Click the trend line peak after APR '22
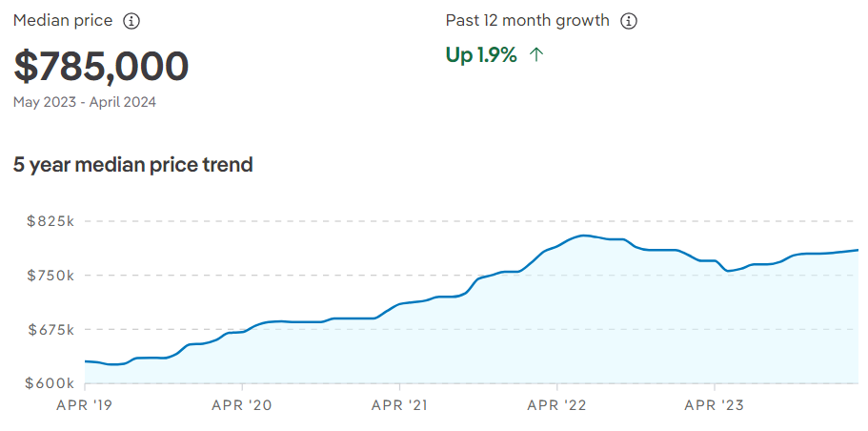Viewport: 868px width, 431px height. coord(583,236)
